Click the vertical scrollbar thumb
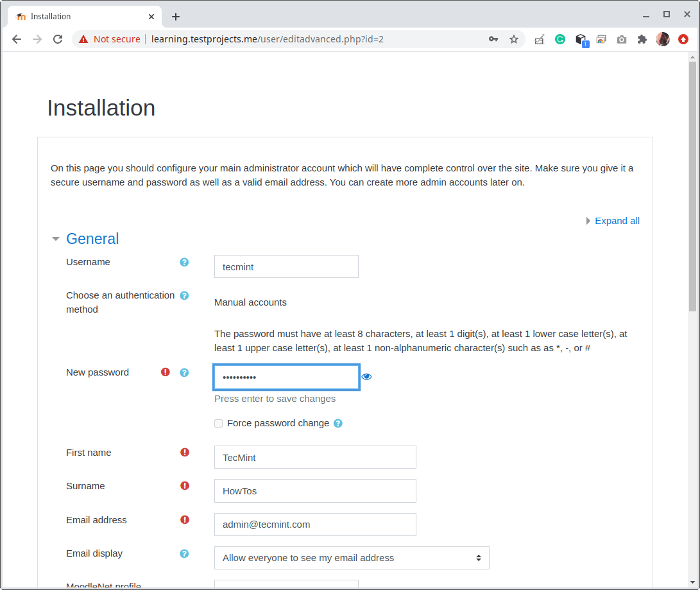This screenshot has width=700, height=590. pos(692,186)
